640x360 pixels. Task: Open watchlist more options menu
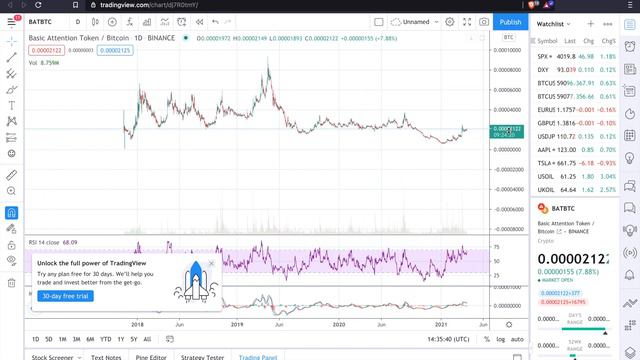tap(607, 24)
